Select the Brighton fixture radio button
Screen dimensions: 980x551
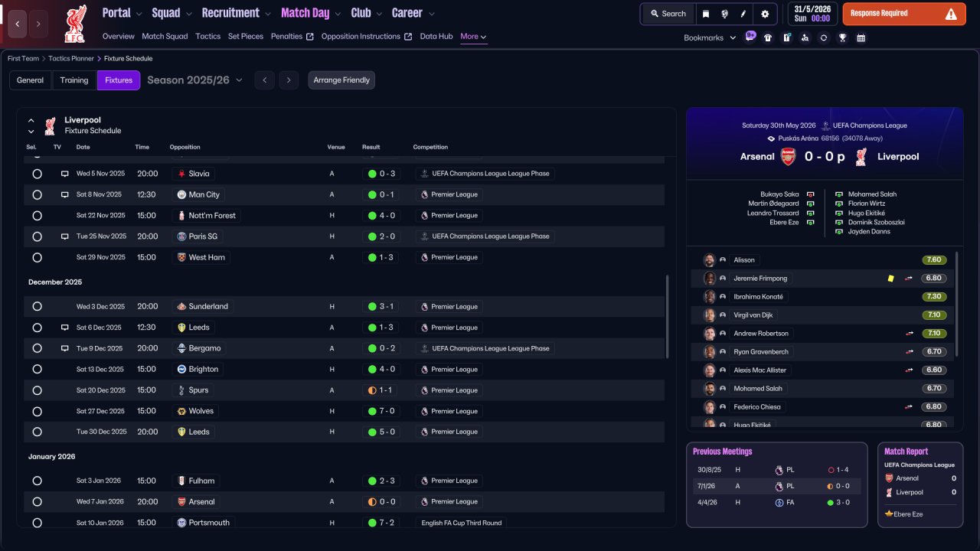coord(37,370)
